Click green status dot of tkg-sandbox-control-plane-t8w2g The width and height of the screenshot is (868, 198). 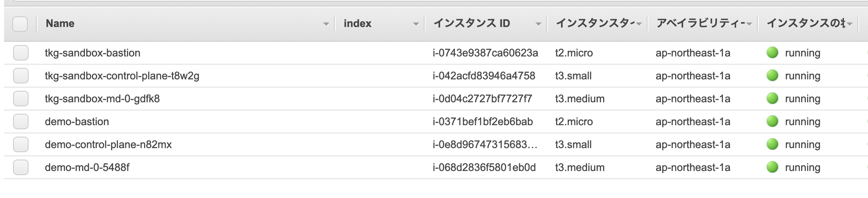point(772,75)
